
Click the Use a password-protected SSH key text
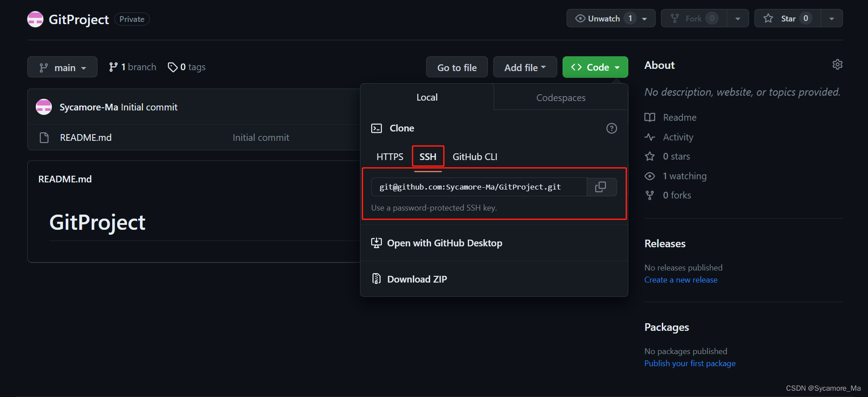(434, 207)
